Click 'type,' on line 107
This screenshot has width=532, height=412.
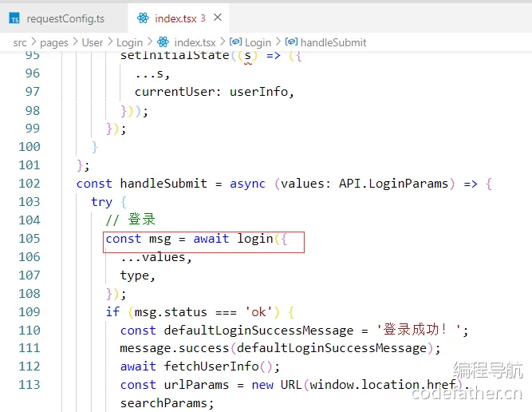138,275
